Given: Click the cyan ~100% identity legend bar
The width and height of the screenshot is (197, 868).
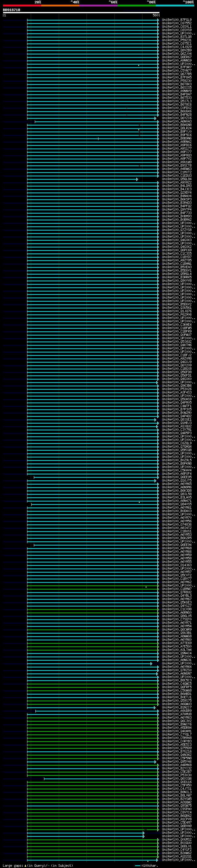Looking at the screenshot, I should tap(175, 6).
